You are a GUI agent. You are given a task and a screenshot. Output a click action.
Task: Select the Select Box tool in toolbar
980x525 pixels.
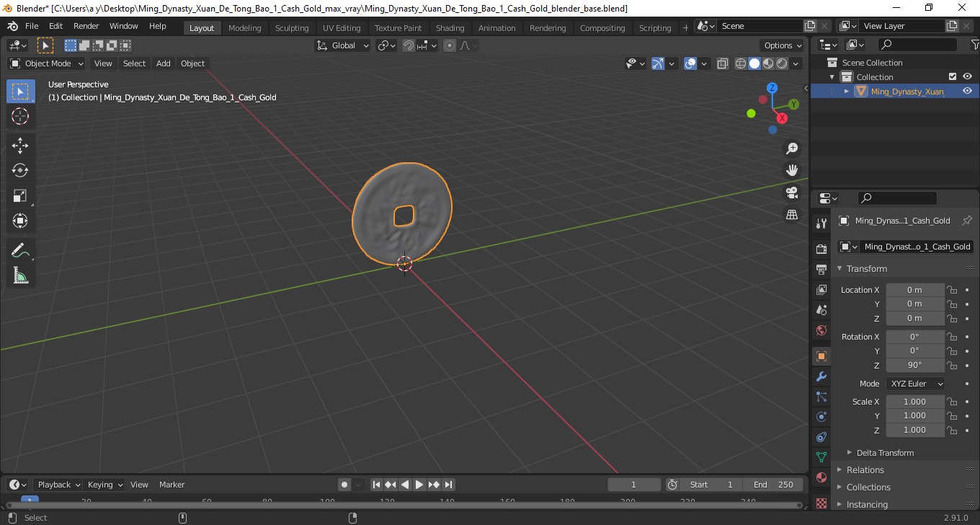20,91
